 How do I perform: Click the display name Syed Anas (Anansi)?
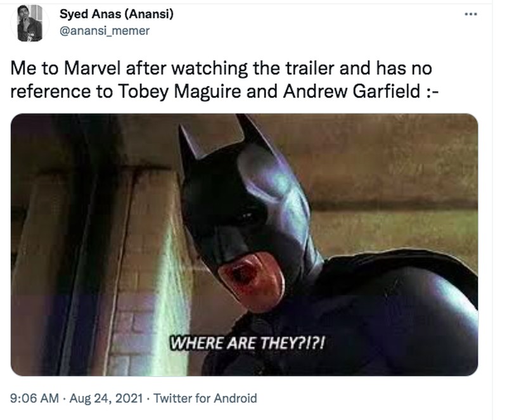click(x=117, y=15)
